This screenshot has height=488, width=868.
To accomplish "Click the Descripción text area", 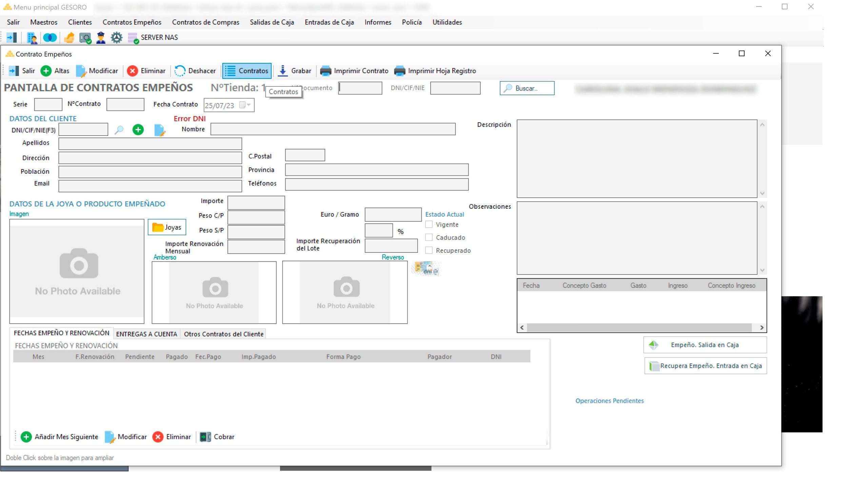I will tap(637, 158).
